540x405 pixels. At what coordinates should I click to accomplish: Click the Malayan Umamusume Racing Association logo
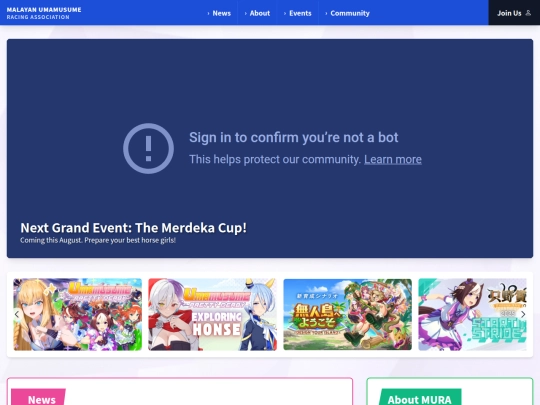(x=44, y=13)
